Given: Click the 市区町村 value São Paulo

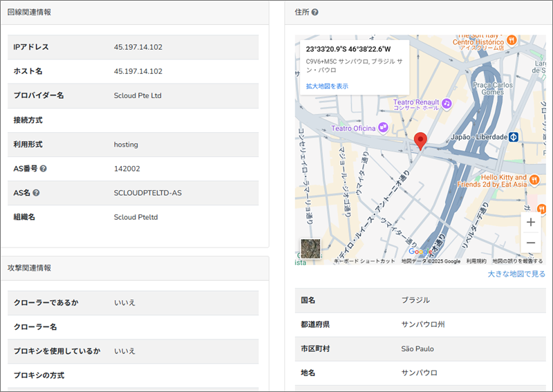Looking at the screenshot, I should (418, 348).
